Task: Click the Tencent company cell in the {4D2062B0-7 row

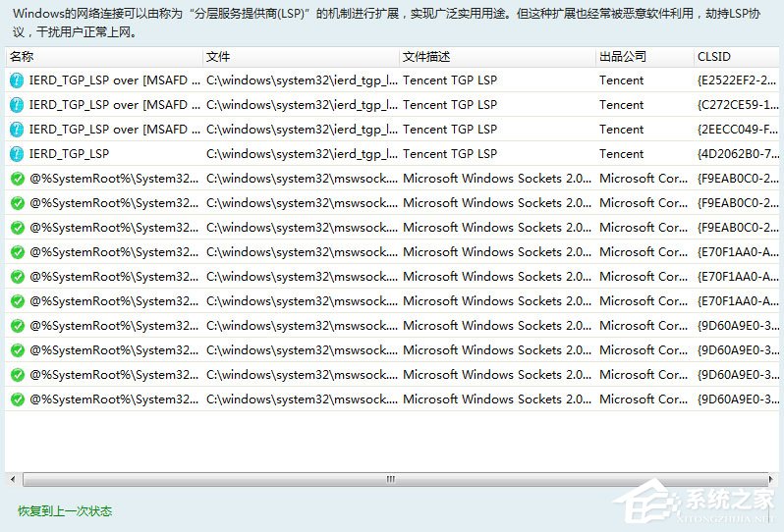Action: [x=622, y=154]
